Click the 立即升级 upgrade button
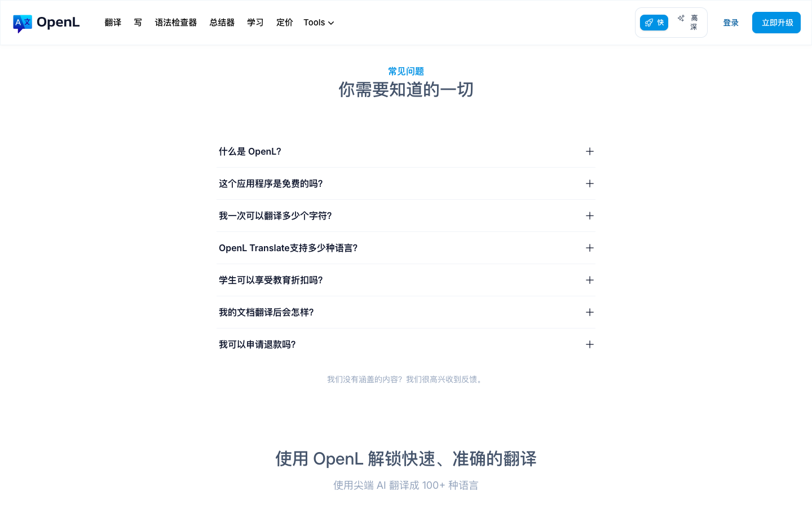Screen dimensions: 812x508 pos(776,23)
